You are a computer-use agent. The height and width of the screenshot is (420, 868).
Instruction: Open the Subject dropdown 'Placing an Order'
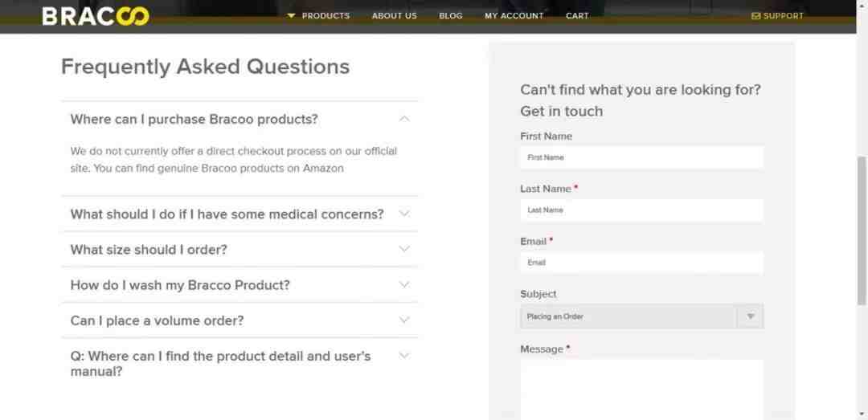(641, 316)
